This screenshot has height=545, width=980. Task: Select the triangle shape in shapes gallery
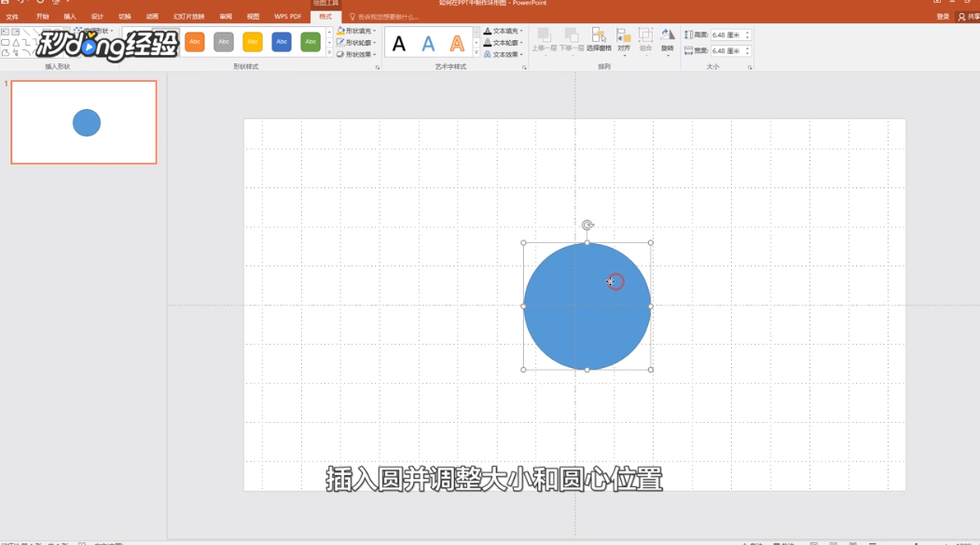(16, 43)
